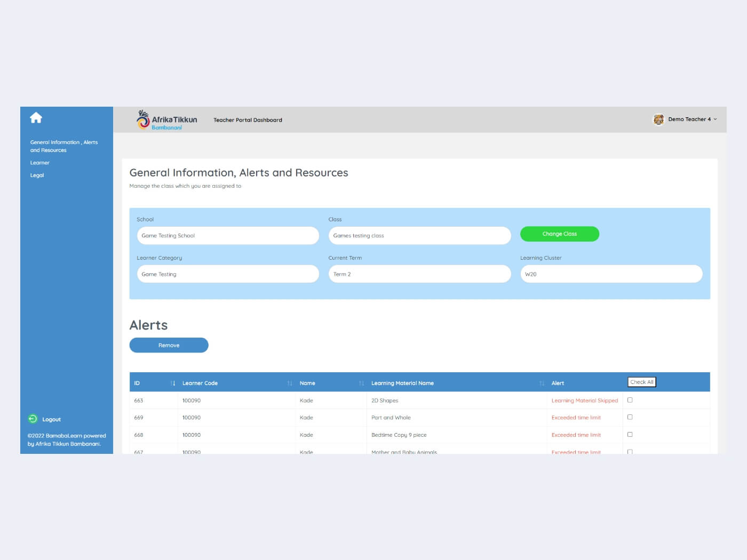Select checkbox for Bedtime Copy 9 piece

tap(630, 435)
